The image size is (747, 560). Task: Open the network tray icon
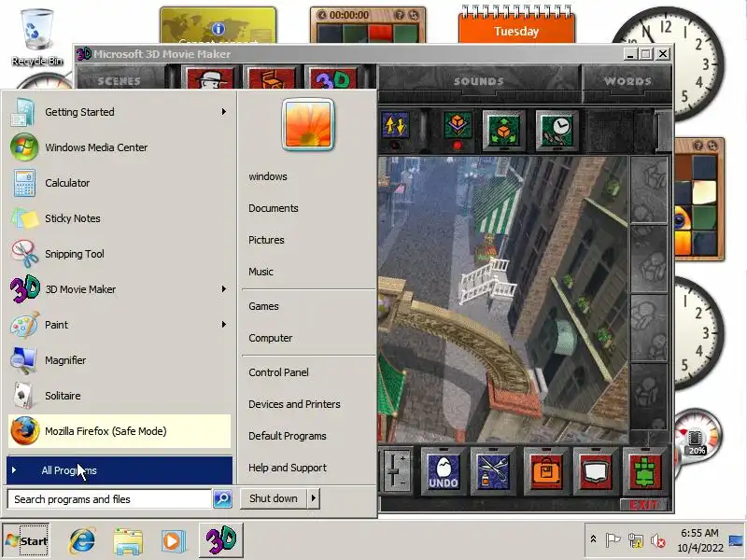coord(636,540)
